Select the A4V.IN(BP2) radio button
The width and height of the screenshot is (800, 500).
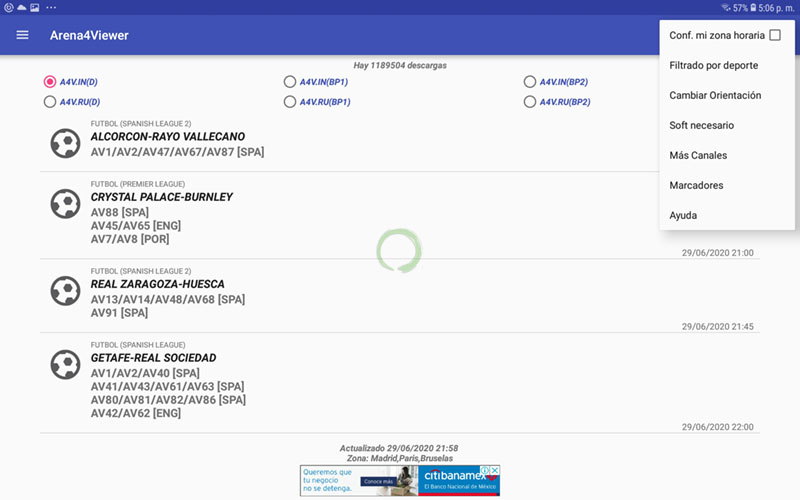[530, 82]
